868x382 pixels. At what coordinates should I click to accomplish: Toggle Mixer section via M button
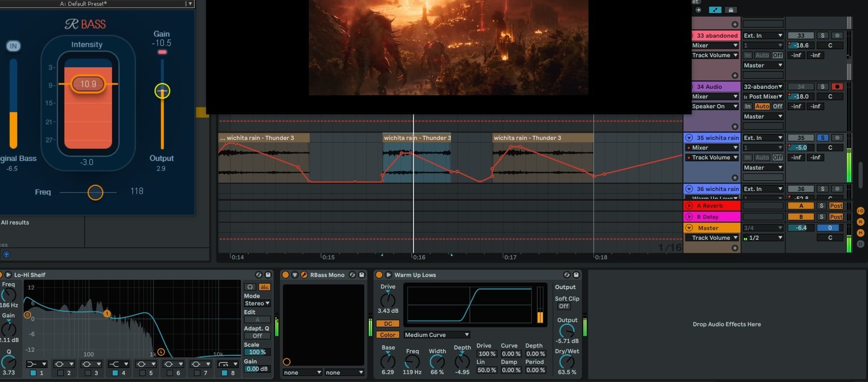[x=860, y=233]
